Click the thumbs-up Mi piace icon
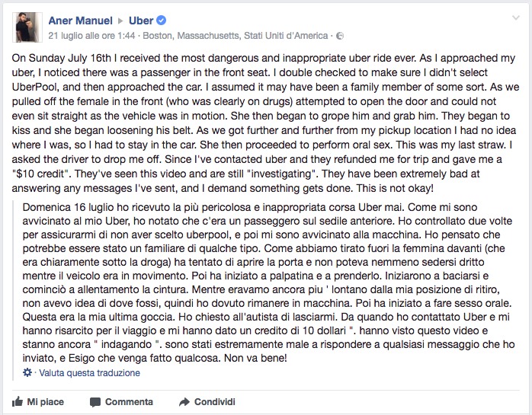 (18, 402)
